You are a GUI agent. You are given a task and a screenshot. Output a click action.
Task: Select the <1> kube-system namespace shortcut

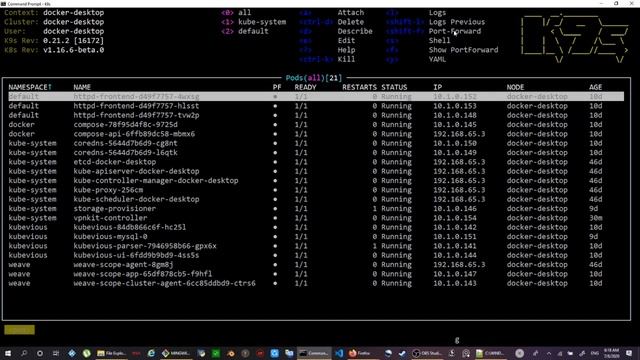pyautogui.click(x=253, y=22)
